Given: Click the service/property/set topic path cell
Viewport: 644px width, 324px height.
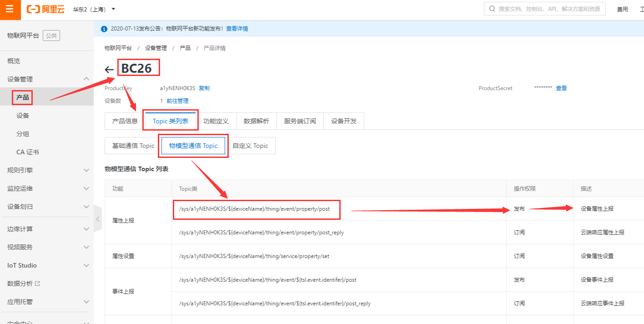Looking at the screenshot, I should 339,256.
